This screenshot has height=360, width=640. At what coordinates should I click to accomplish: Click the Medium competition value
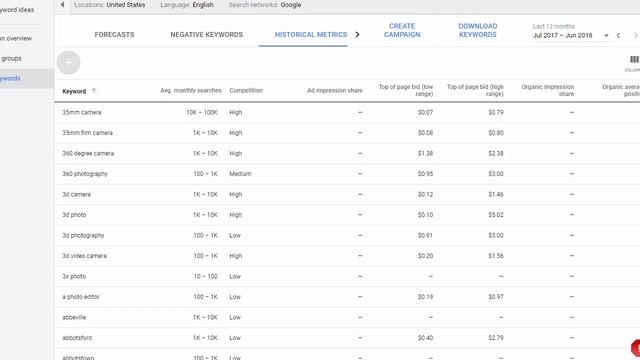click(x=240, y=174)
